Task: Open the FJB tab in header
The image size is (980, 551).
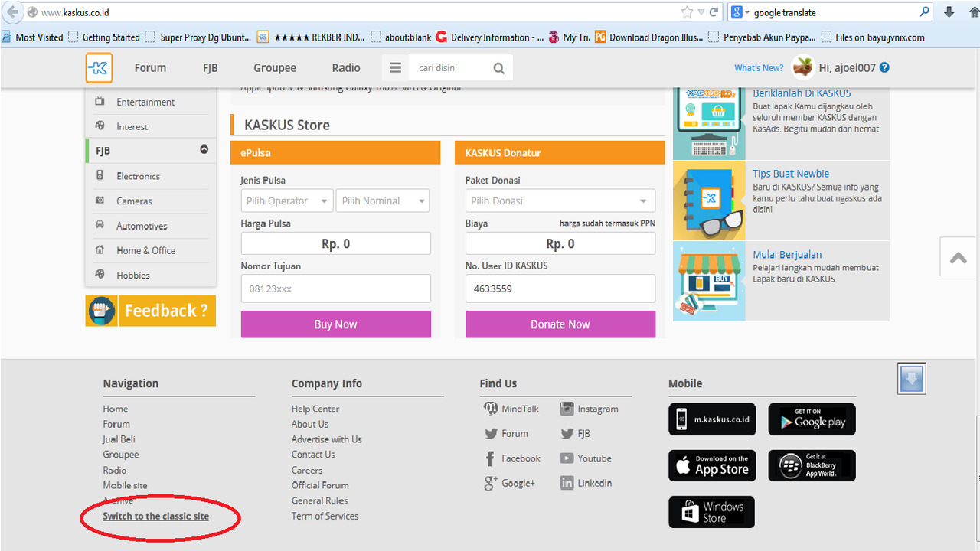Action: [211, 67]
